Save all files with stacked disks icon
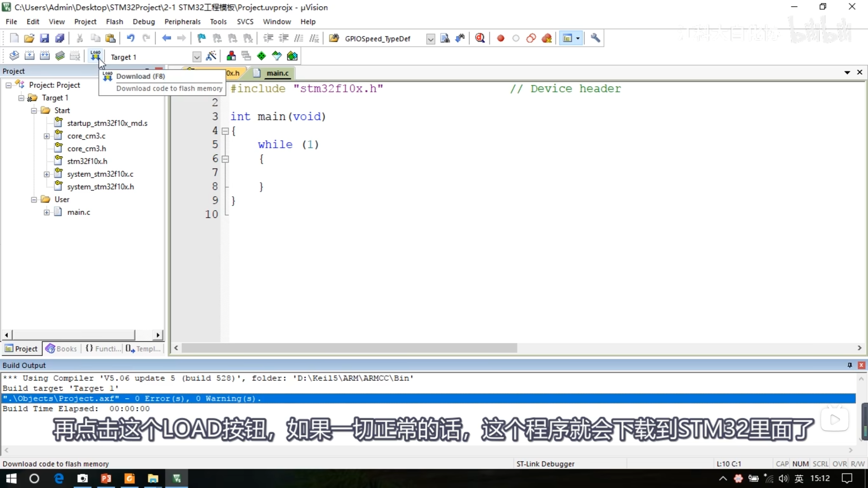868x488 pixels. 60,38
